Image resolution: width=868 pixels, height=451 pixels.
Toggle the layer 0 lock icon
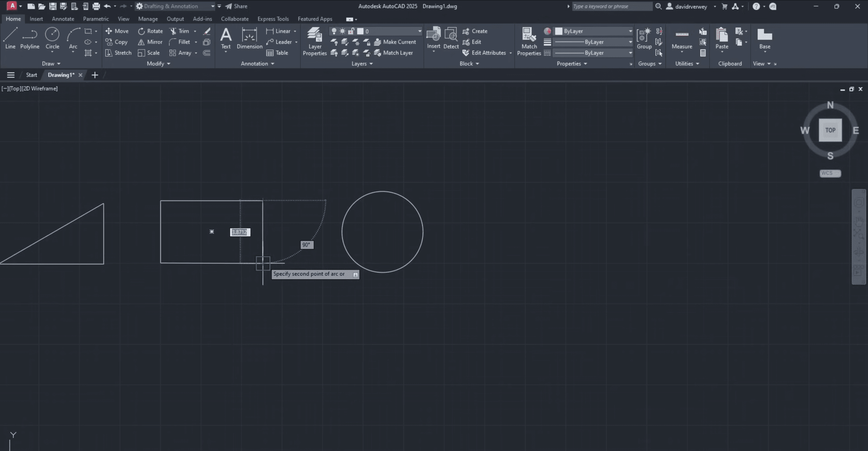point(351,31)
